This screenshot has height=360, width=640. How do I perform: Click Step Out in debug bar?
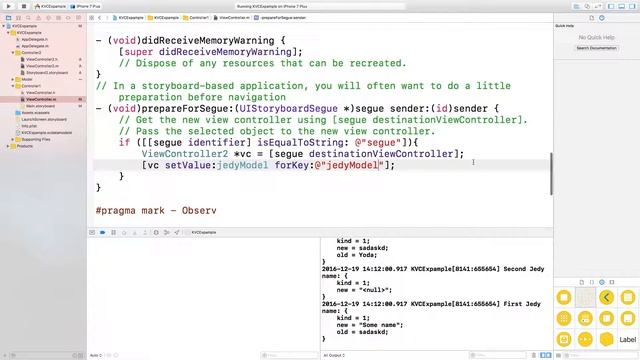(145, 232)
